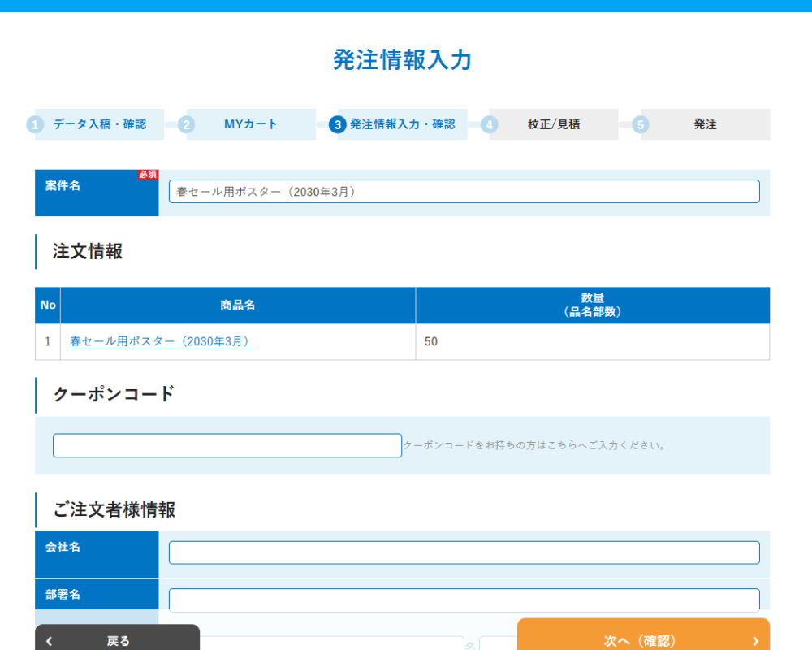
Task: Open the 春セール用ポスター product link
Action: coord(162,341)
